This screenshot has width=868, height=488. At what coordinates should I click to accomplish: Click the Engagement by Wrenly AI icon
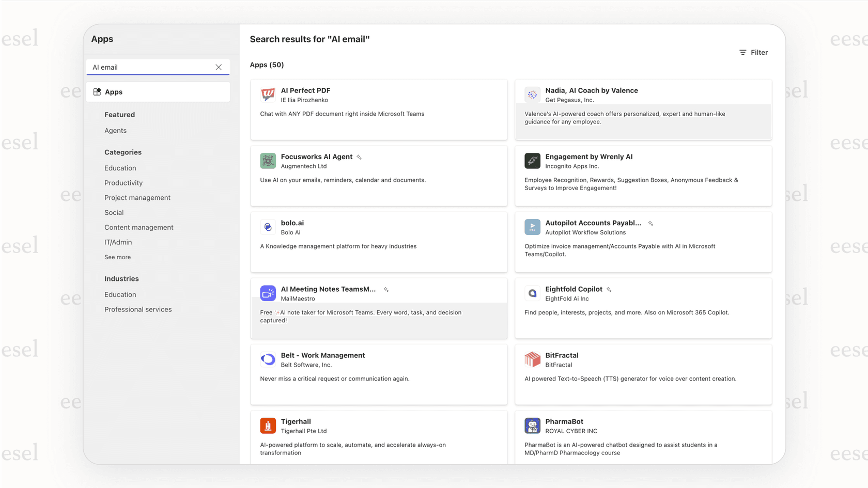(532, 161)
